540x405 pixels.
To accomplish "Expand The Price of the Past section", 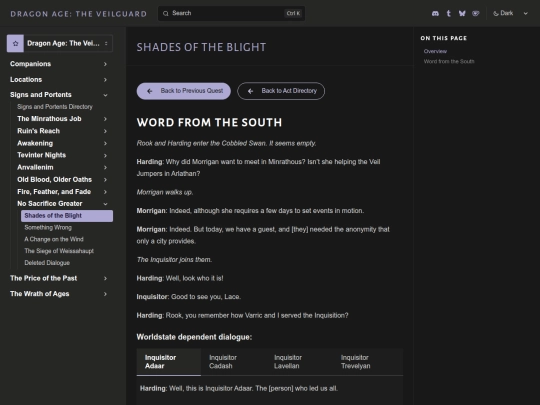I will tap(59, 278).
